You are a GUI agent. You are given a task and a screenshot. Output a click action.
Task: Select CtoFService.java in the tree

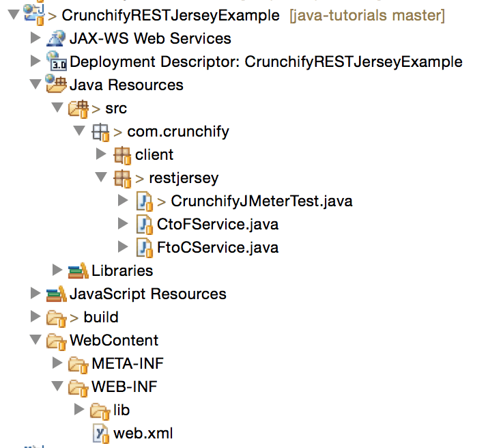[x=217, y=224]
